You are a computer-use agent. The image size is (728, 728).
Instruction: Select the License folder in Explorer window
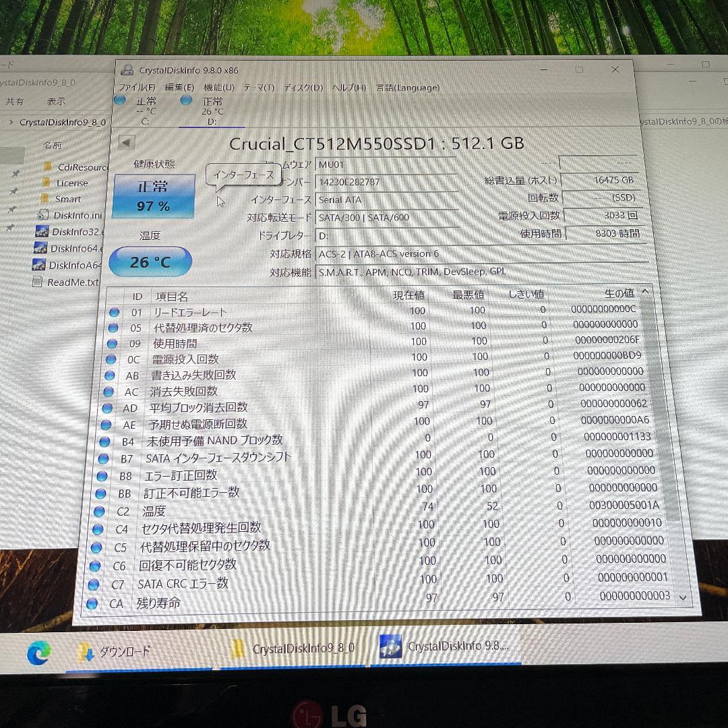pyautogui.click(x=65, y=183)
